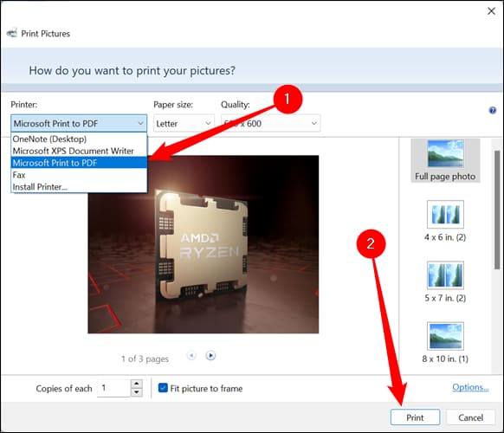Image resolution: width=504 pixels, height=433 pixels.
Task: Select Fax from the printer list
Action: click(x=79, y=175)
